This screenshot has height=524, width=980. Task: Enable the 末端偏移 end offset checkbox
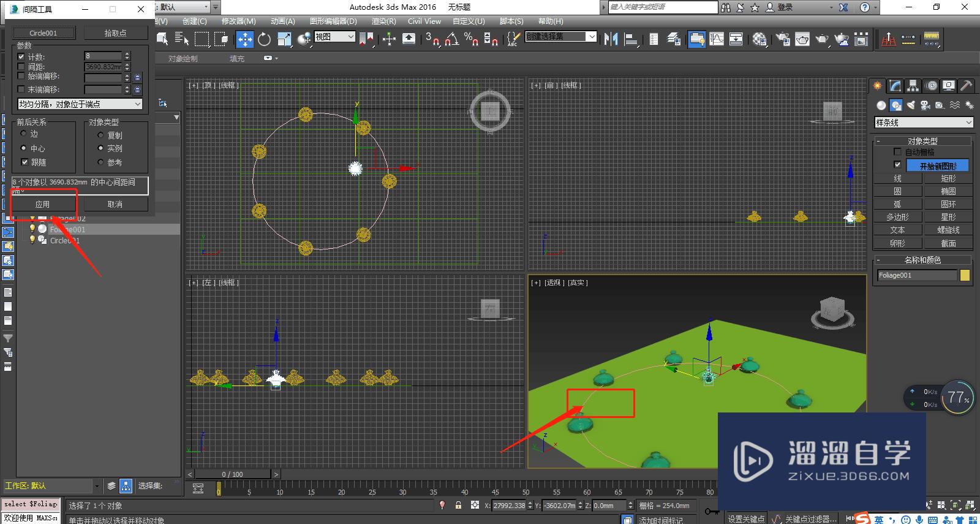pos(21,89)
